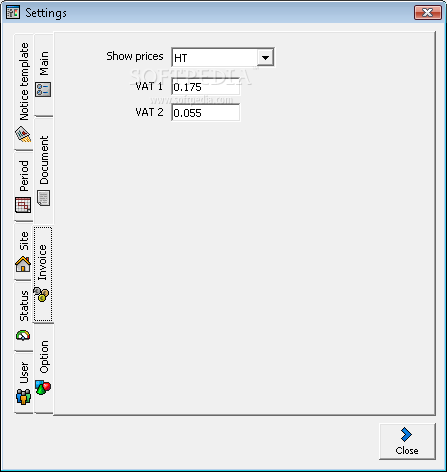Click the Status tab gauge icon
Viewport: 447px width, 472px height.
(23, 335)
